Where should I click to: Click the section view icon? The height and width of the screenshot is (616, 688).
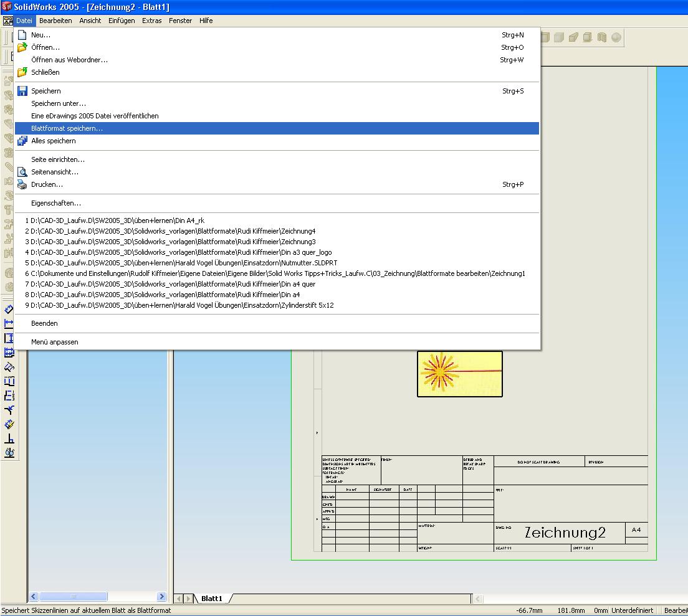[x=602, y=37]
